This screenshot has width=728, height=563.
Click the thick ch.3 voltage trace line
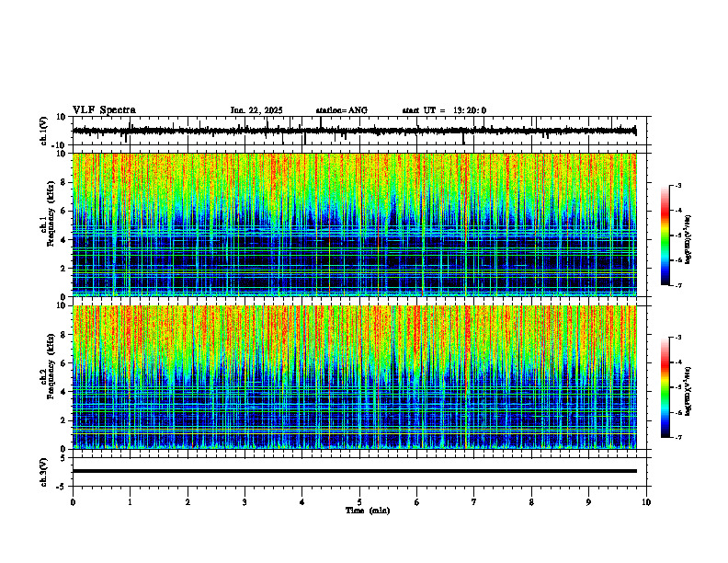click(355, 471)
